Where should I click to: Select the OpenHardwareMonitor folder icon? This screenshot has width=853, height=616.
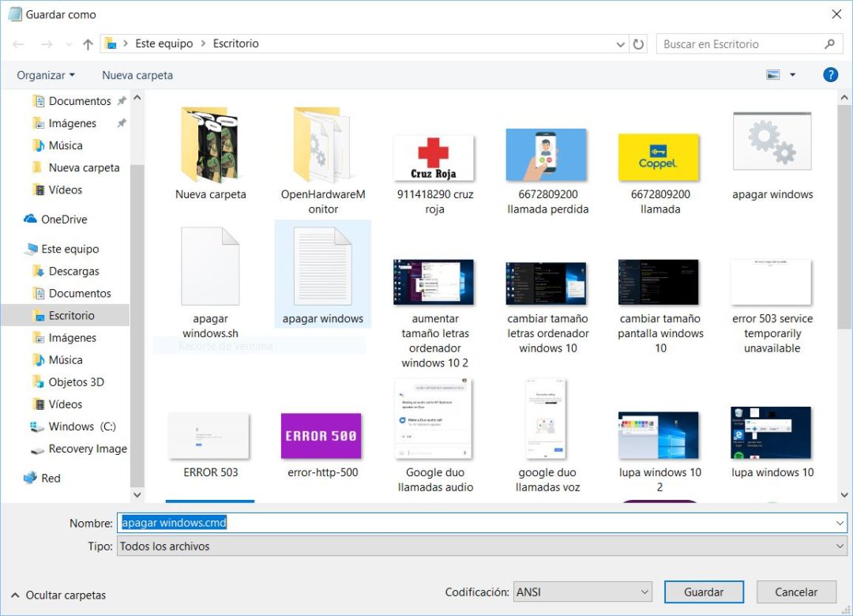323,145
